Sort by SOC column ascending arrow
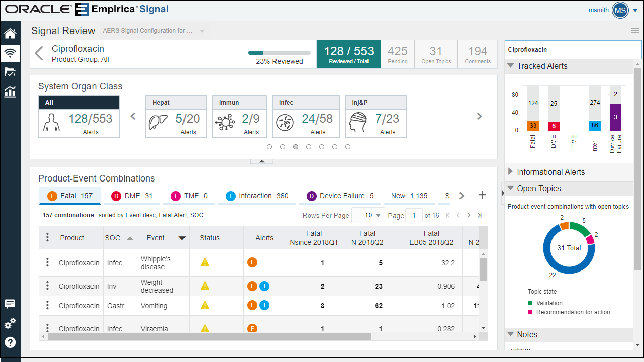The height and width of the screenshot is (362, 644). point(130,238)
